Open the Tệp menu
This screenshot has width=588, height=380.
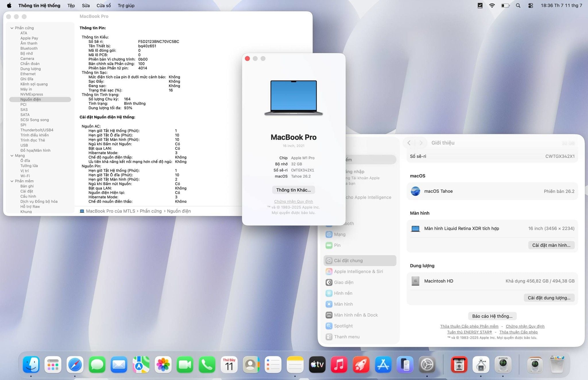point(71,5)
